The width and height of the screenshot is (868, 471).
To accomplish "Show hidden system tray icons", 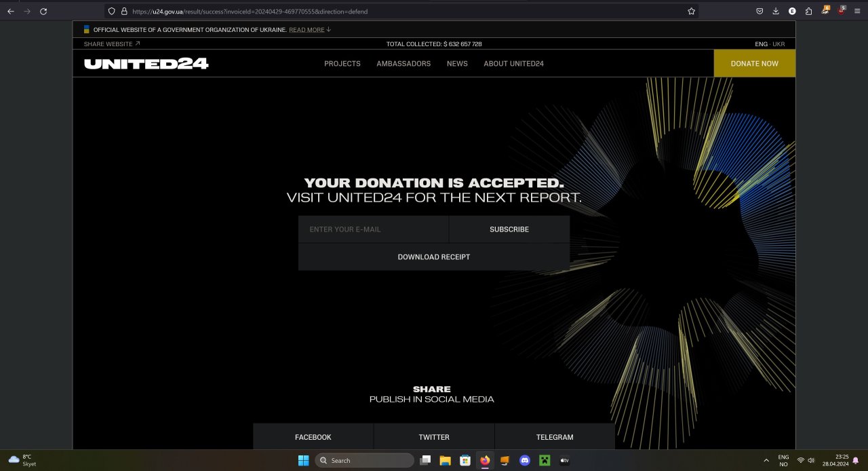I will pyautogui.click(x=766, y=460).
